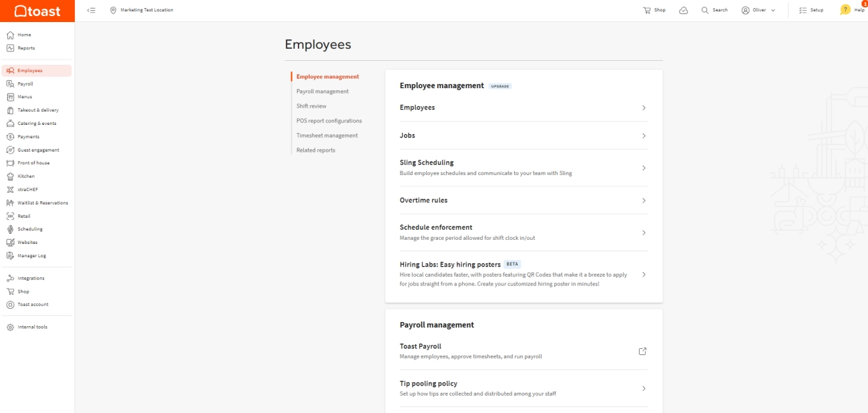Image resolution: width=868 pixels, height=413 pixels.
Task: Open the Tip pooling policy chevron
Action: [x=644, y=388]
